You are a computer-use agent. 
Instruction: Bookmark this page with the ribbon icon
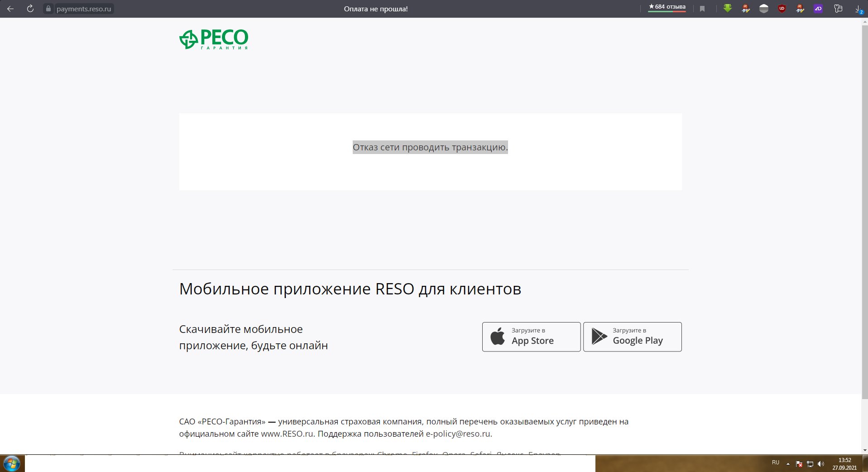click(x=702, y=9)
